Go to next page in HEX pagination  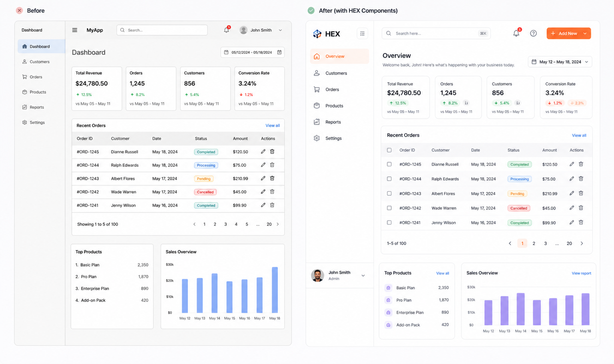[582, 243]
